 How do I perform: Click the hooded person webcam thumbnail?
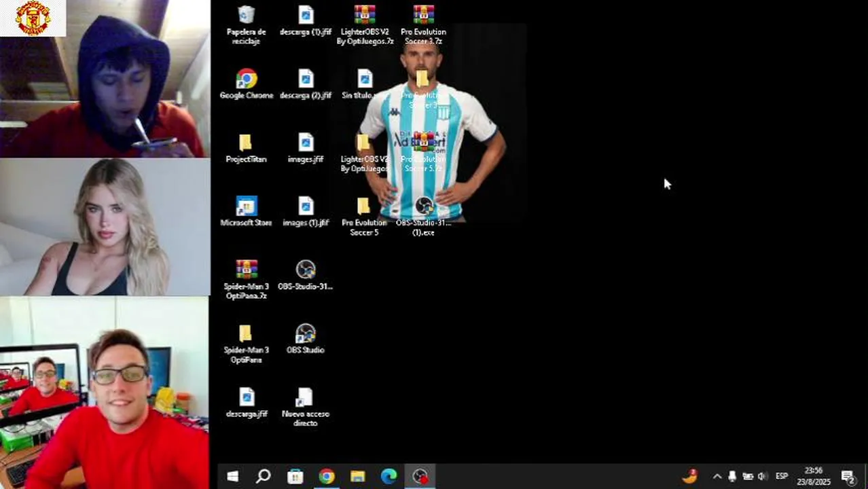point(105,79)
